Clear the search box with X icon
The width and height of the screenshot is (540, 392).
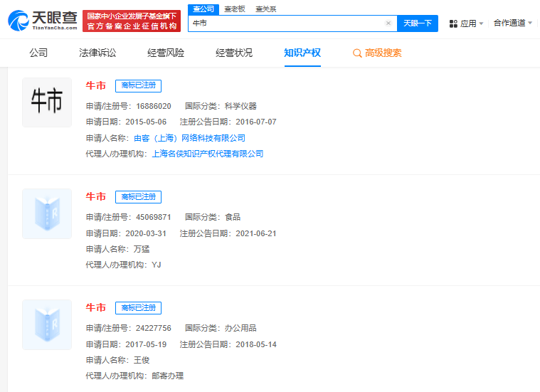[x=388, y=23]
